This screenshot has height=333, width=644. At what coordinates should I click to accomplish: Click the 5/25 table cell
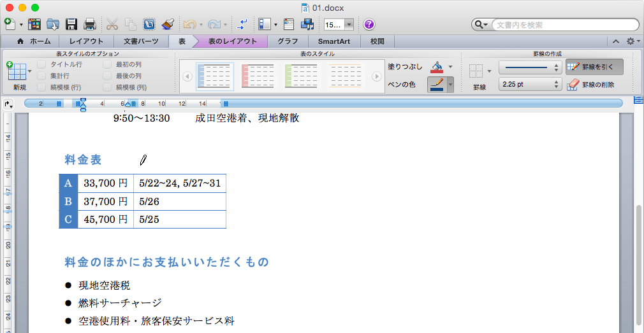click(x=180, y=220)
